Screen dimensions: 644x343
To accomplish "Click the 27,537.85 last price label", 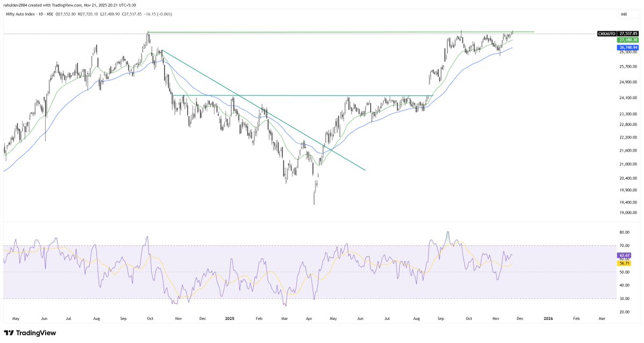I will click(628, 33).
